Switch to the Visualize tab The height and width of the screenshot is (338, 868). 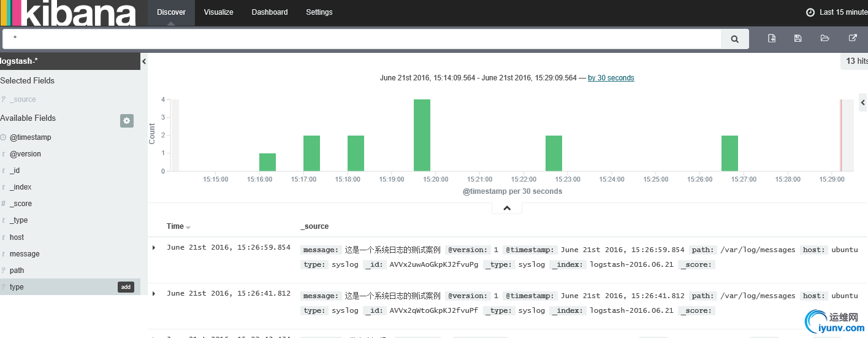click(x=219, y=12)
